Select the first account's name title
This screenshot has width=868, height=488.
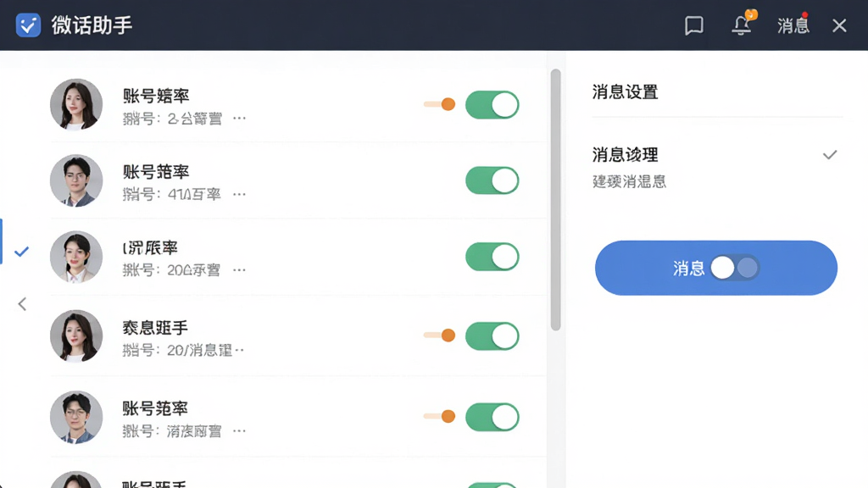(156, 96)
